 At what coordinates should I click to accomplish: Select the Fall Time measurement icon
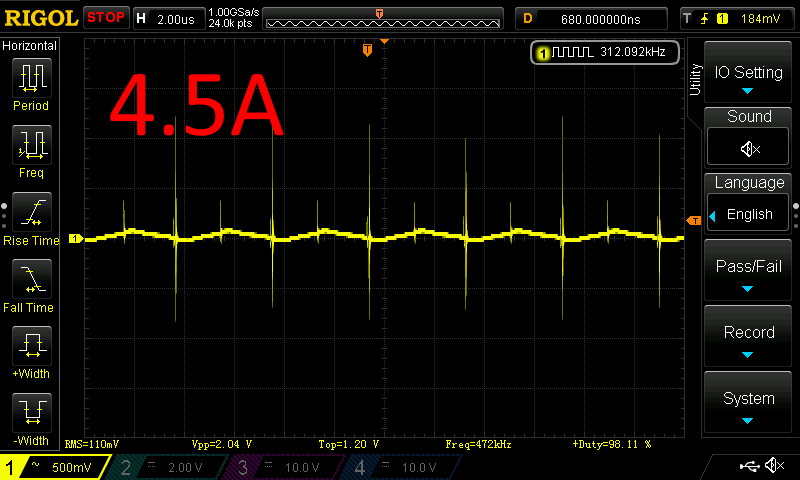[32, 279]
